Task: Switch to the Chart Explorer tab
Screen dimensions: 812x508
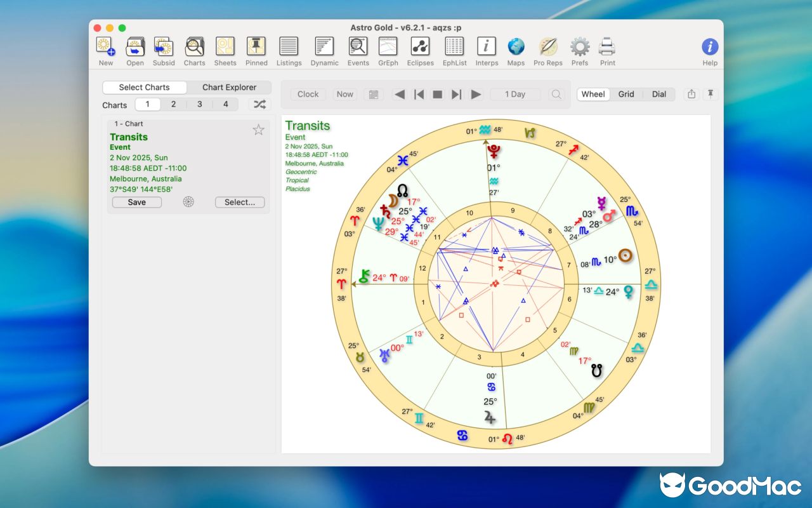Action: 229,87
